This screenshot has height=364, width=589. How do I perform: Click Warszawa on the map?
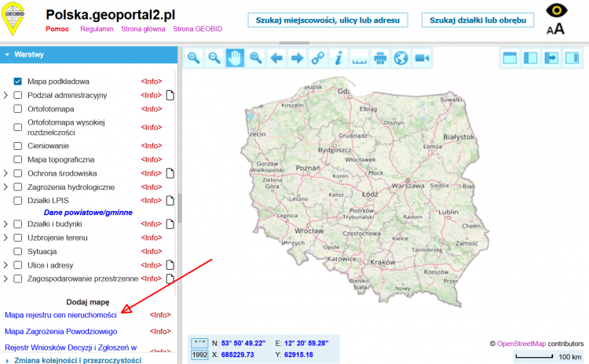[408, 185]
